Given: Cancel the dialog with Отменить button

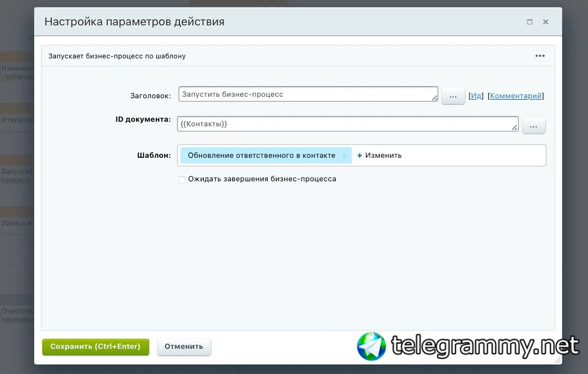Looking at the screenshot, I should 184,347.
